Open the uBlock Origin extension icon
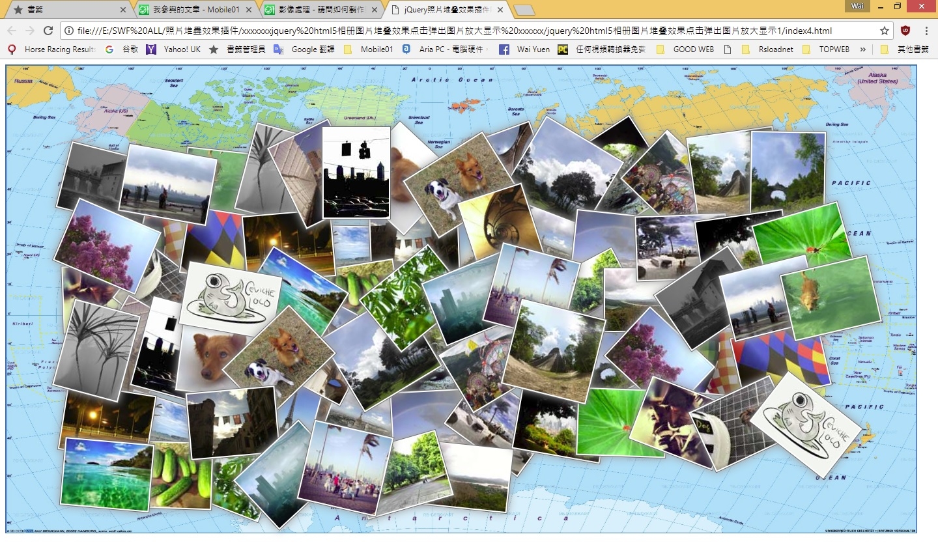The width and height of the screenshot is (938, 560). pyautogui.click(x=905, y=31)
